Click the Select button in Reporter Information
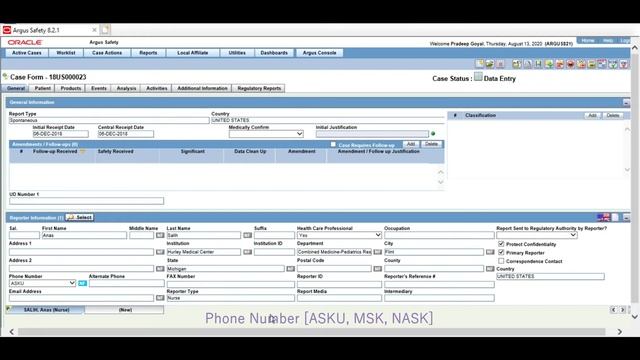Viewport: 640px width, 360px height. point(80,217)
